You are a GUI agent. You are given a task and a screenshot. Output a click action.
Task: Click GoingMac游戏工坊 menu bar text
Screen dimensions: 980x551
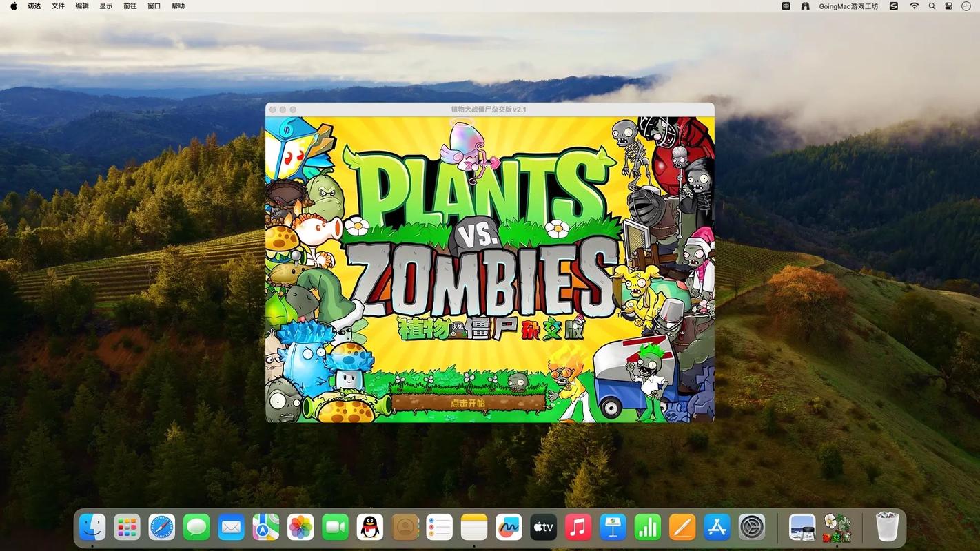(848, 6)
